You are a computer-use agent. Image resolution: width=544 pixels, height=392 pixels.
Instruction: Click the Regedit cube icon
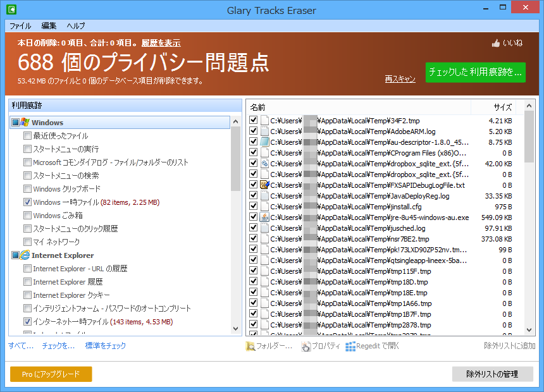[350, 346]
